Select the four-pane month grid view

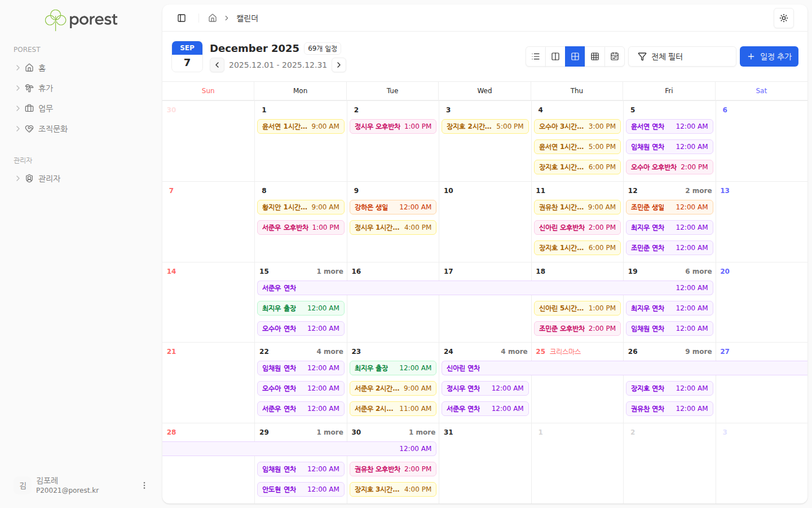tap(575, 56)
